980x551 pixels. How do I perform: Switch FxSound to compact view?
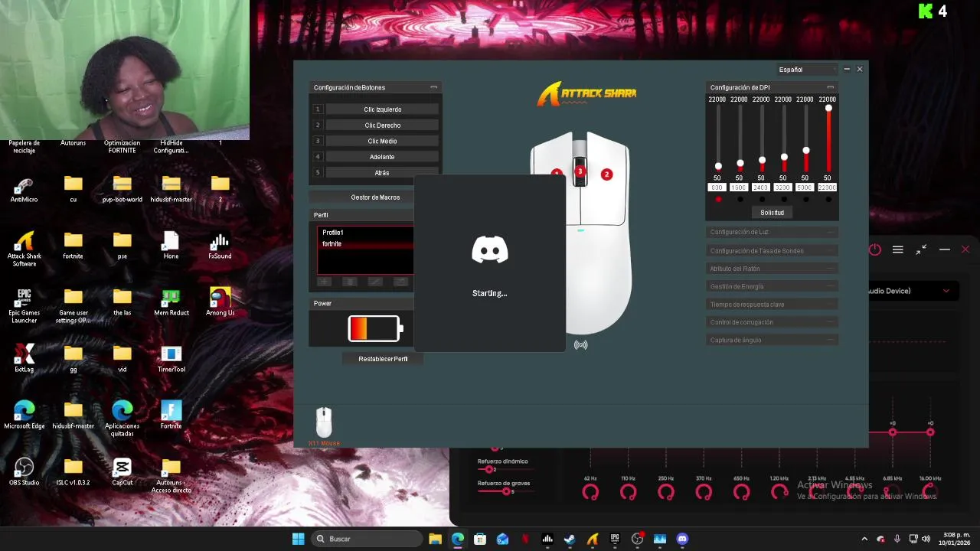(x=921, y=249)
